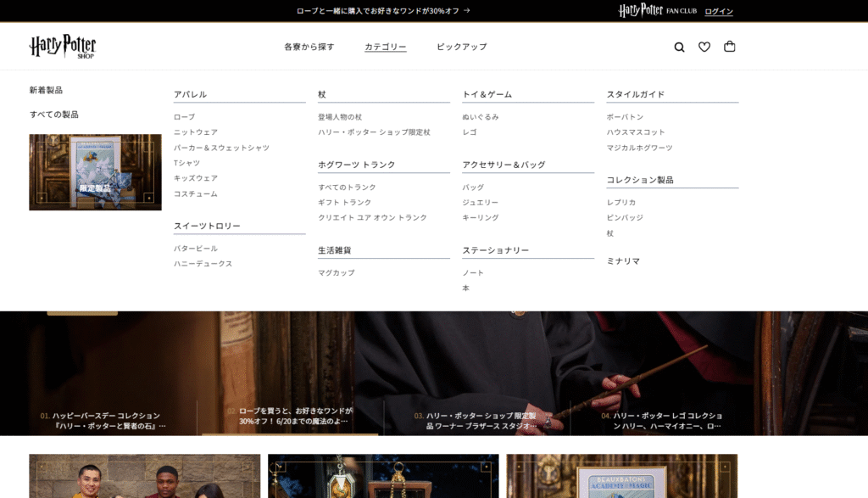Select ぬいぐるみ link
Image resolution: width=868 pixels, height=498 pixels.
481,117
